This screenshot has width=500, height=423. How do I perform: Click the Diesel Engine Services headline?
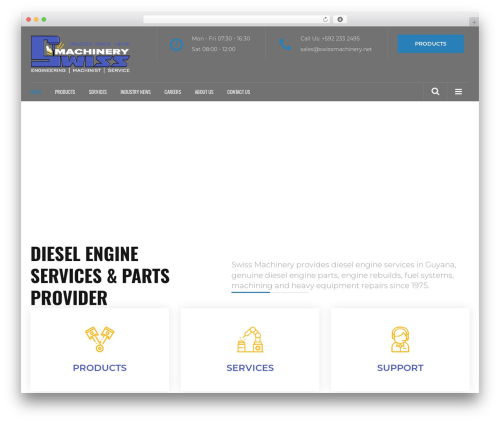tap(100, 276)
